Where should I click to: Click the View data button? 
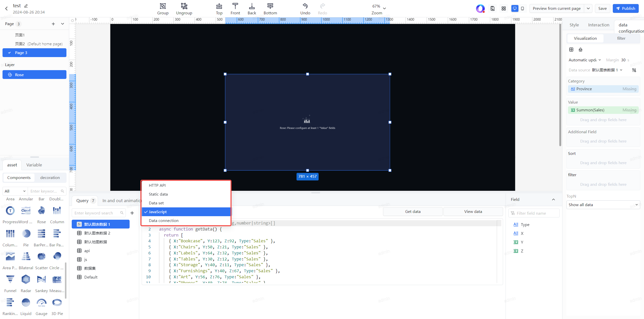[473, 211]
